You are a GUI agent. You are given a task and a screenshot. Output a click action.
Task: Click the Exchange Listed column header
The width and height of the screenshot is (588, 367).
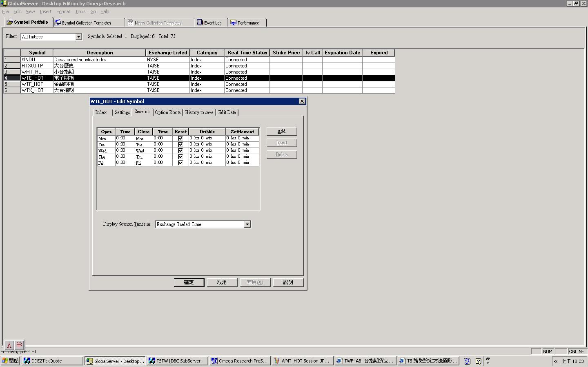168,53
